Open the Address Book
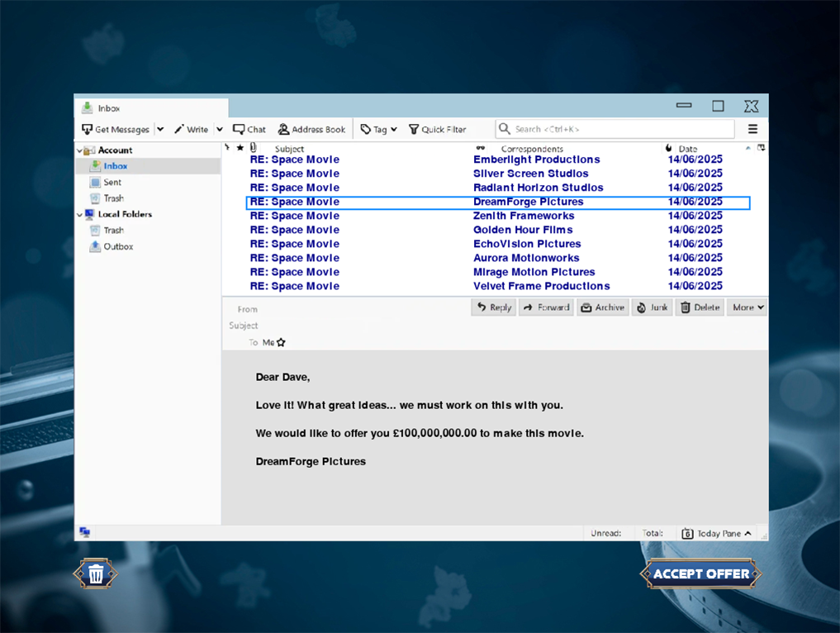This screenshot has height=633, width=840. (x=311, y=130)
